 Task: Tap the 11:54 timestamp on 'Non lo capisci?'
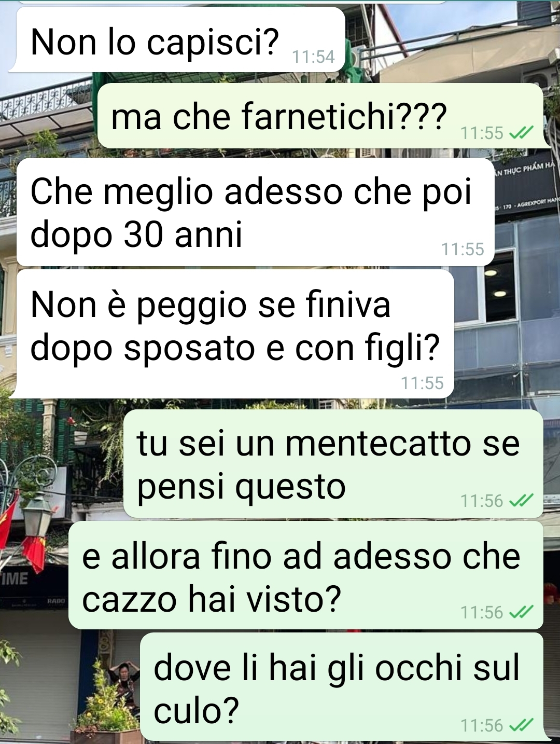click(313, 57)
